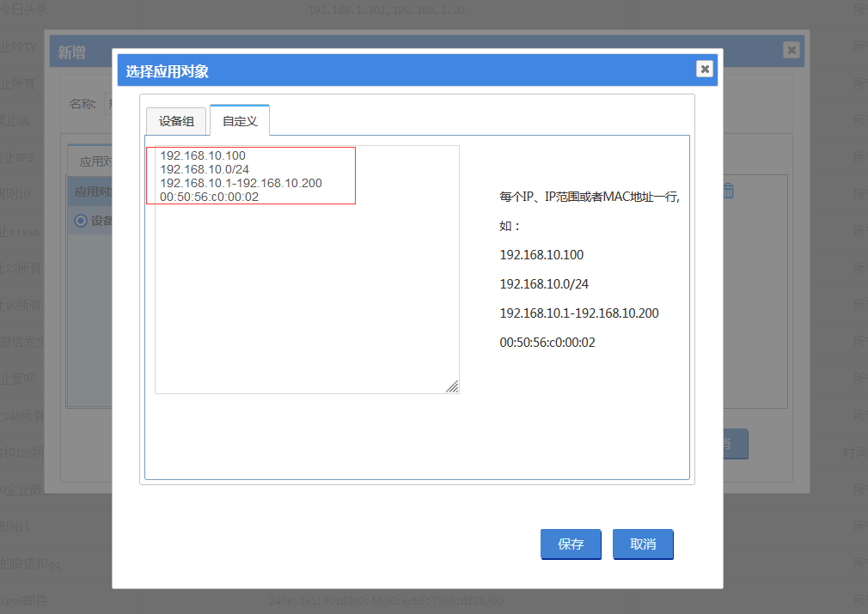Select the 设备组 radio button

(x=81, y=221)
